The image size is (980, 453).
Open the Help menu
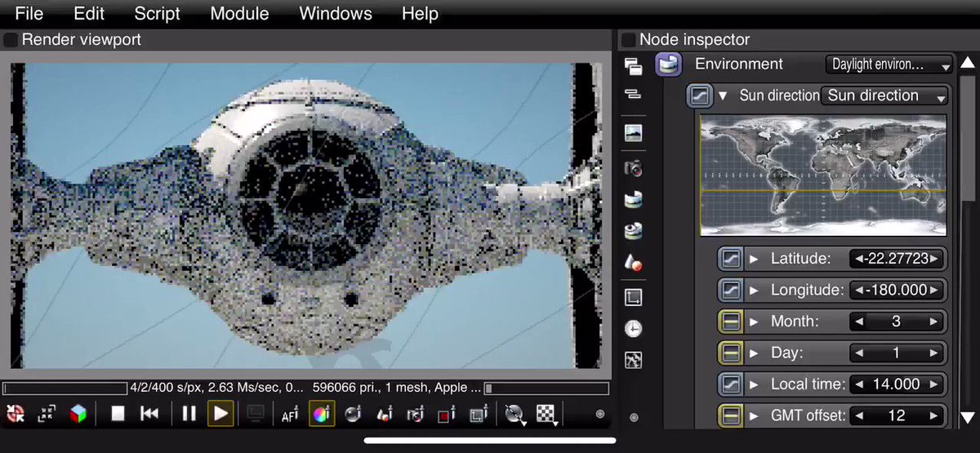tap(420, 14)
